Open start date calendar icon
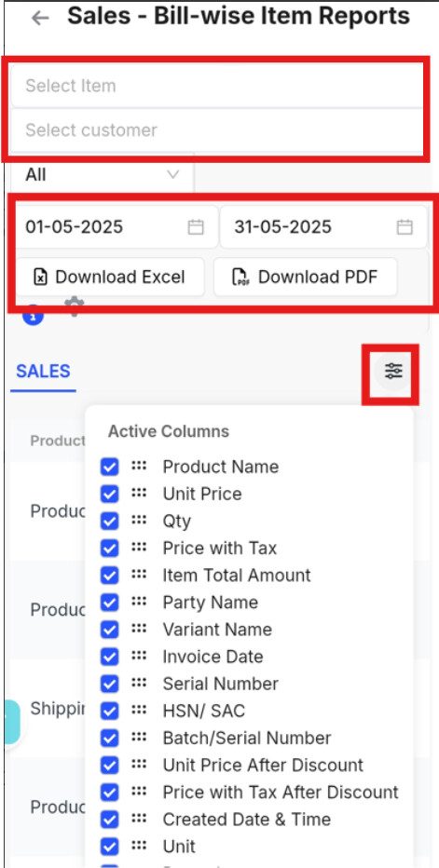 pyautogui.click(x=196, y=227)
